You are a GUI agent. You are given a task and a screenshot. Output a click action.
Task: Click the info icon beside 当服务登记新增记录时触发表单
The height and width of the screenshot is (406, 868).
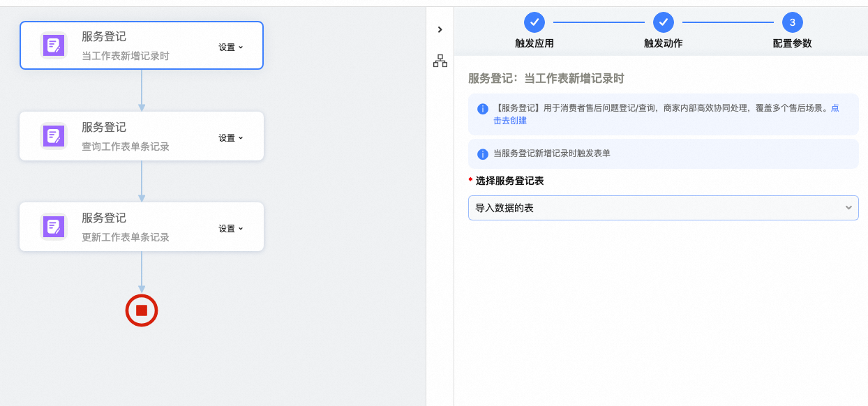click(x=482, y=153)
